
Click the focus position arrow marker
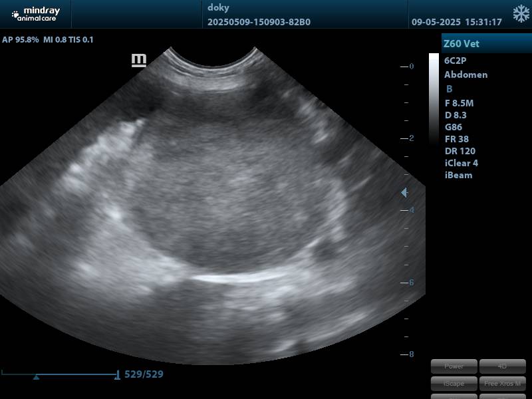click(404, 193)
